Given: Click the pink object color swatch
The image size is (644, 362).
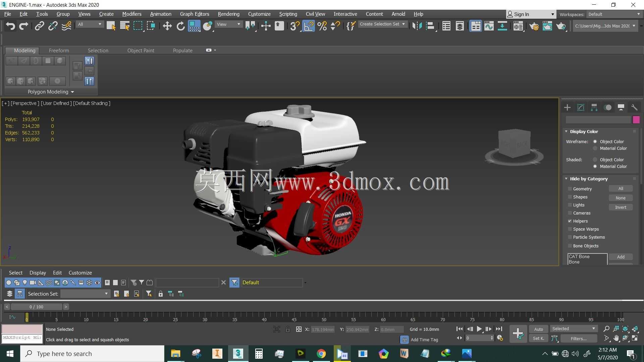Looking at the screenshot, I should (636, 120).
